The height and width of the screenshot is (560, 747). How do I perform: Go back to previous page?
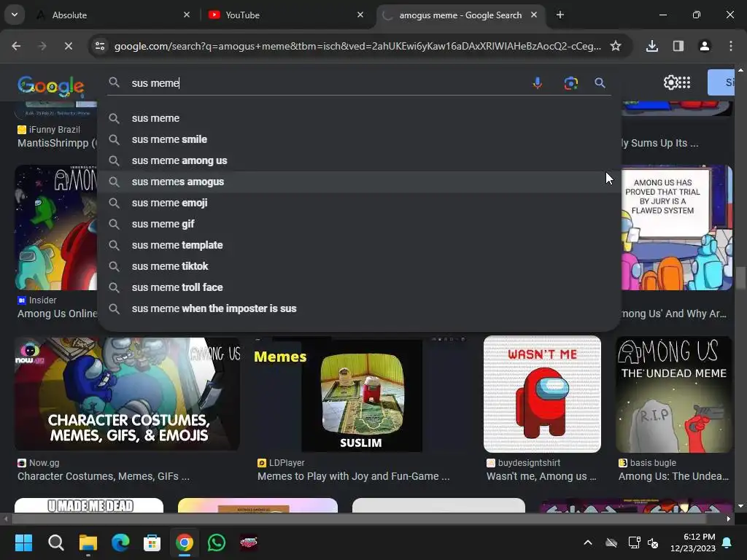[x=16, y=46]
